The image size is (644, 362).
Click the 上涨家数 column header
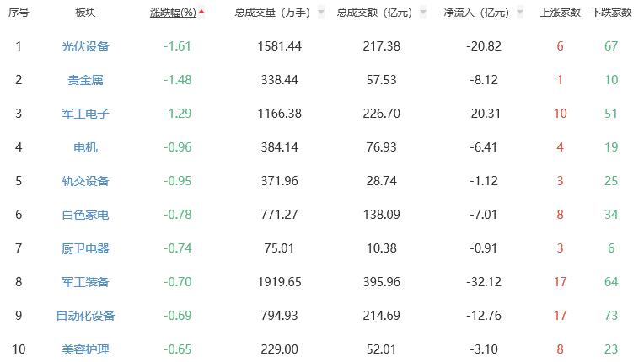click(560, 13)
